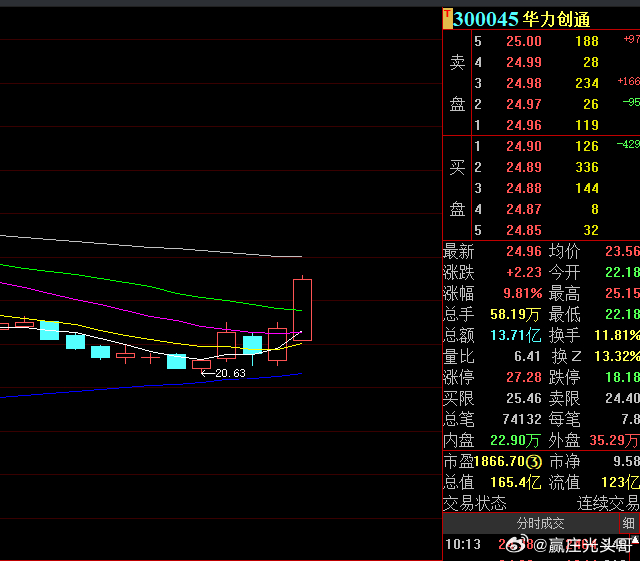Select buy level 2 price 24.89
This screenshot has width=640, height=561.
(524, 167)
